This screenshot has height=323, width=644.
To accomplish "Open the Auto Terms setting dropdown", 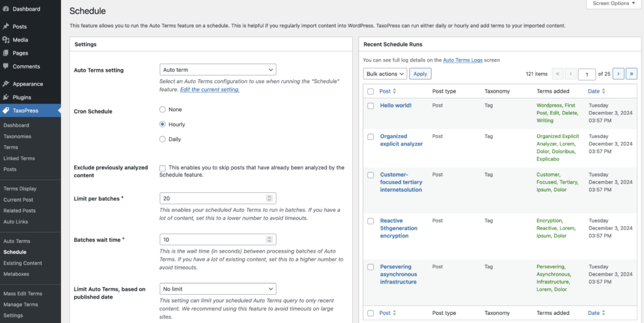I will (x=218, y=70).
